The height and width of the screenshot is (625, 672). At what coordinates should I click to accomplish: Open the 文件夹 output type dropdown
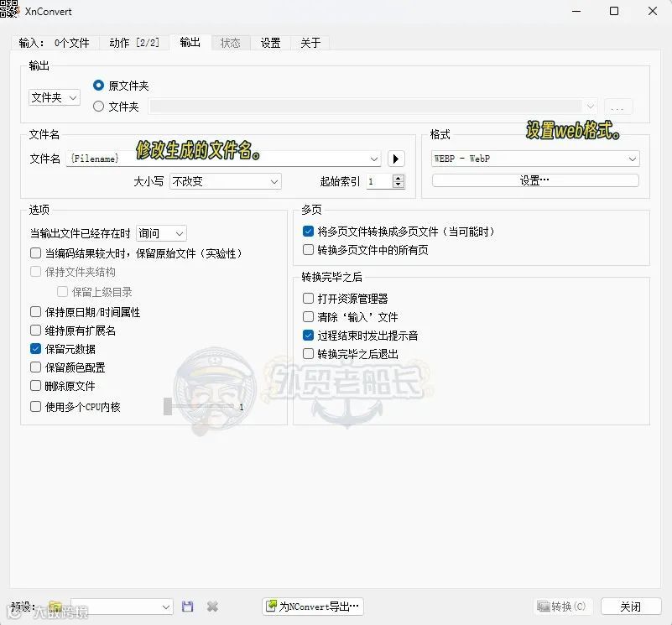pyautogui.click(x=55, y=97)
